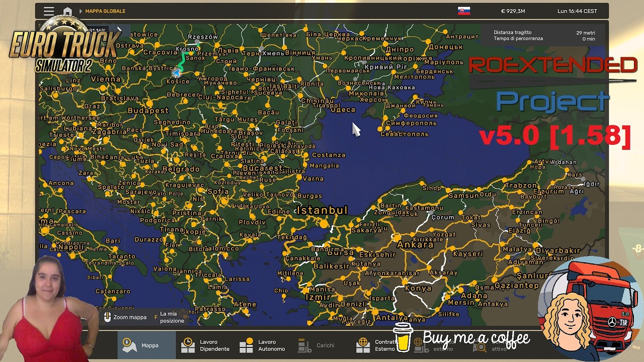Image resolution: width=644 pixels, height=362 pixels.
Task: Click the Trabzon city label
Action: (x=521, y=185)
